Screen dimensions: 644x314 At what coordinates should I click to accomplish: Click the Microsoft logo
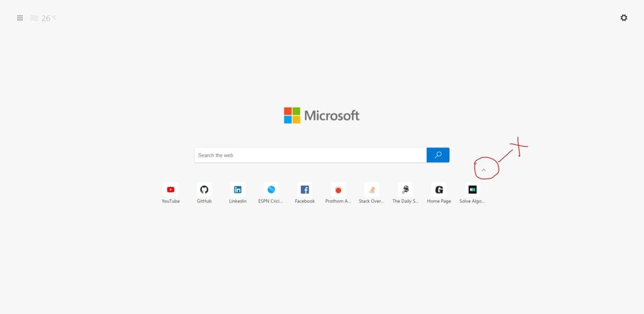click(x=322, y=115)
